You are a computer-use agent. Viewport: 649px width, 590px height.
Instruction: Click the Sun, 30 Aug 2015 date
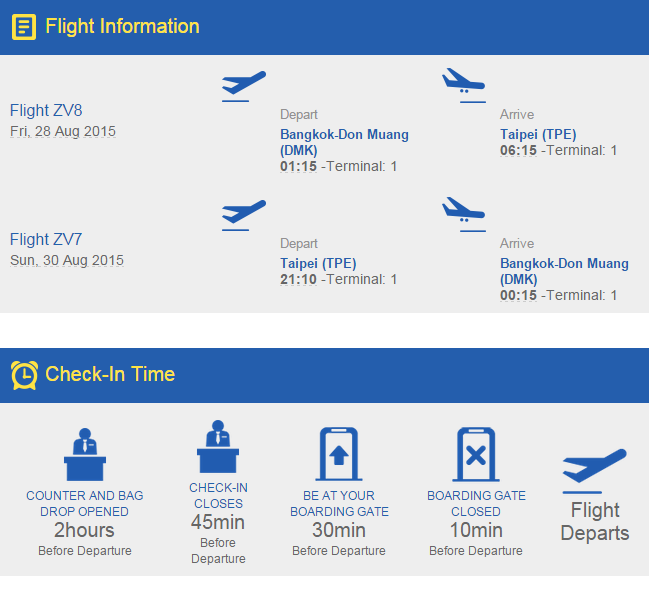point(67,260)
